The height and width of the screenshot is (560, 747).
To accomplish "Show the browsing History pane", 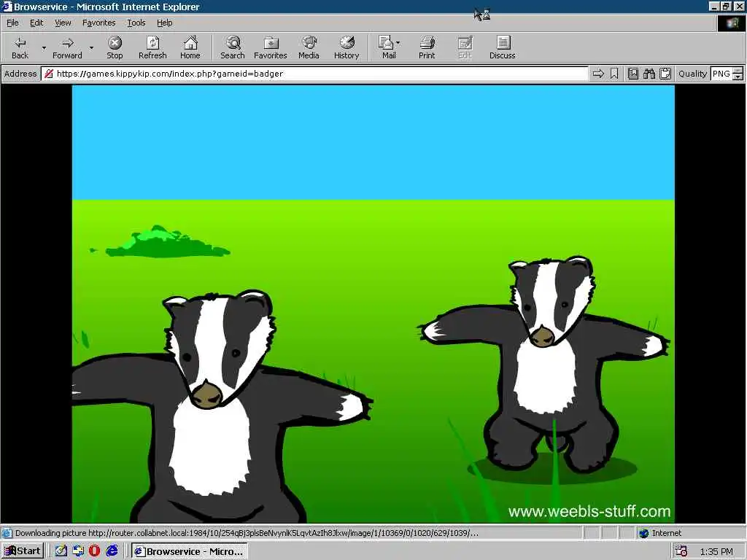I will (347, 47).
